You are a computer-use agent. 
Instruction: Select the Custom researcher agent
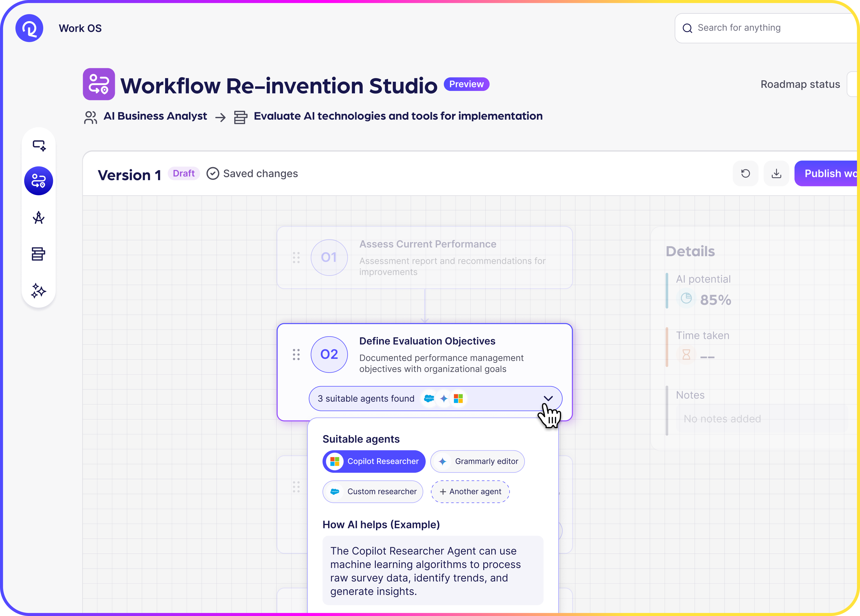(x=373, y=492)
